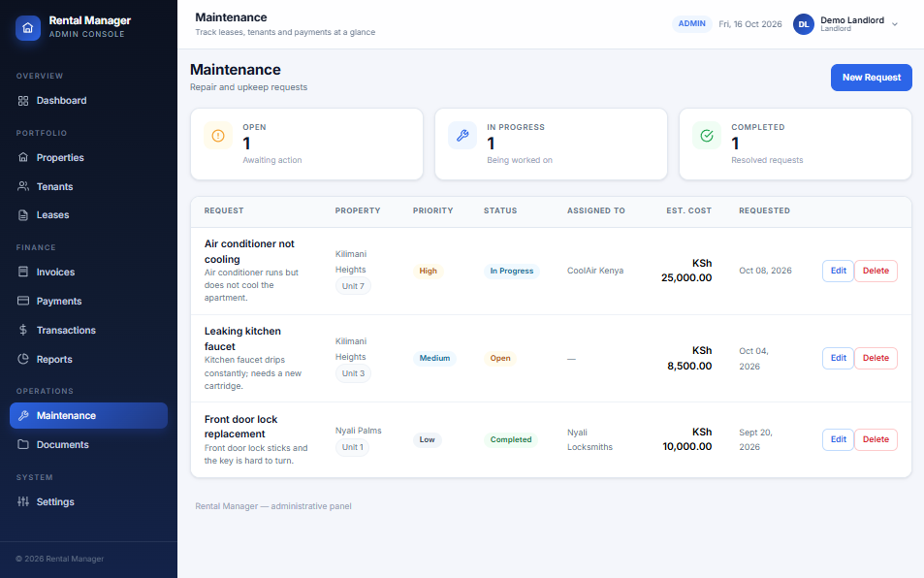Click the Completed status badge in table

[511, 439]
